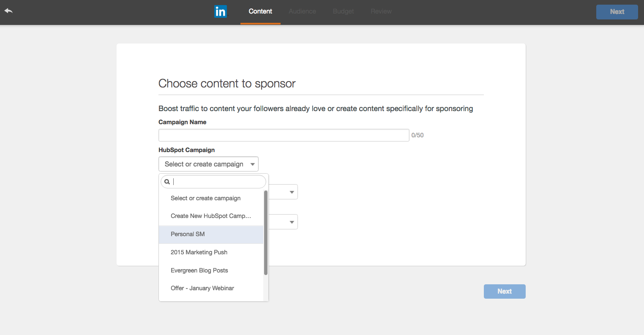This screenshot has height=335, width=644.
Task: Select 2015 Marketing Push campaign
Action: [x=211, y=252]
